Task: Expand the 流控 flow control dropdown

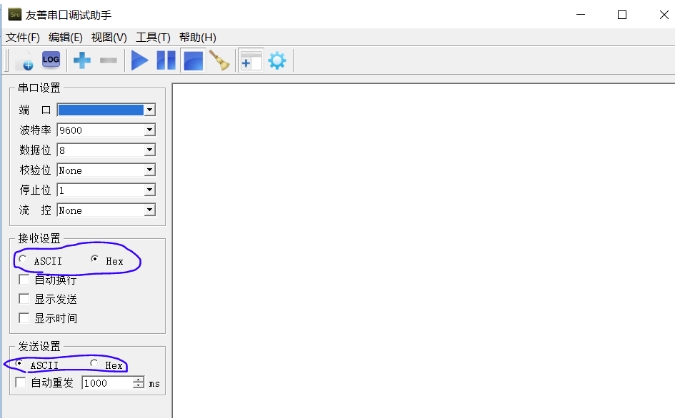Action: coord(149,210)
